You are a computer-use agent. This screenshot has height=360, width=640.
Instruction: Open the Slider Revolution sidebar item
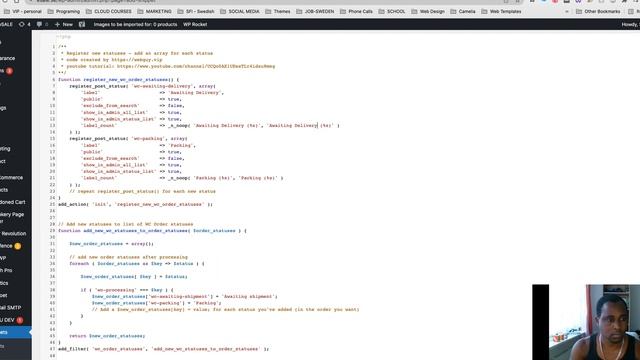(x=13, y=233)
